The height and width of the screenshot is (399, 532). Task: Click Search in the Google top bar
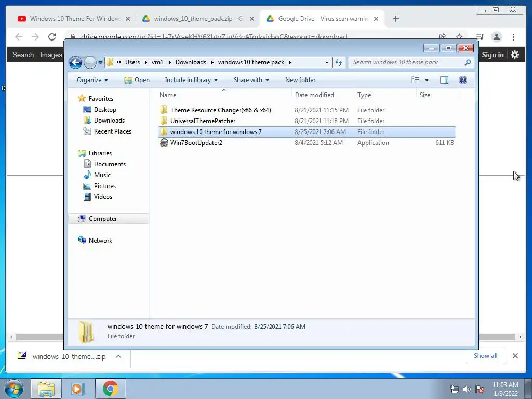23,55
